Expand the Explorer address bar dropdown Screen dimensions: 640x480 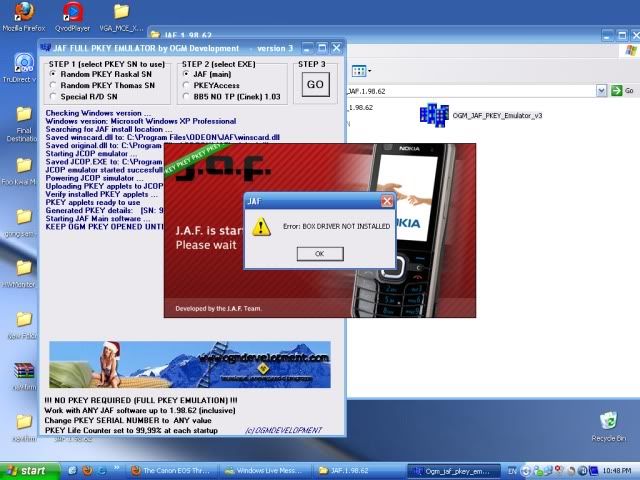[601, 91]
